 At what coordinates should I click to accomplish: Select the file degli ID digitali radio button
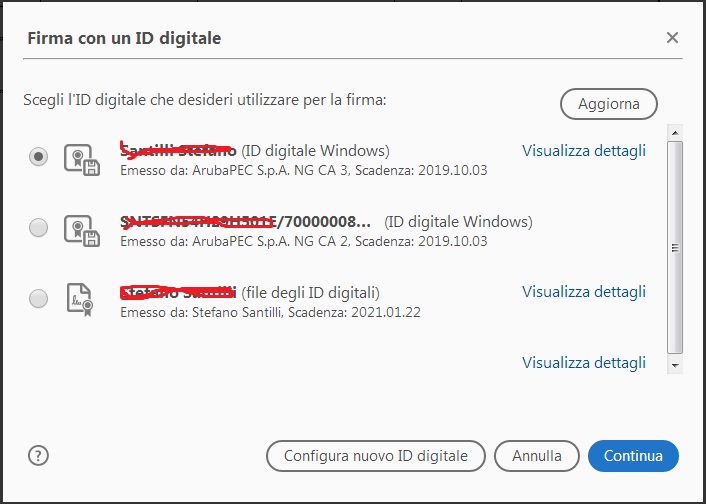pyautogui.click(x=38, y=298)
